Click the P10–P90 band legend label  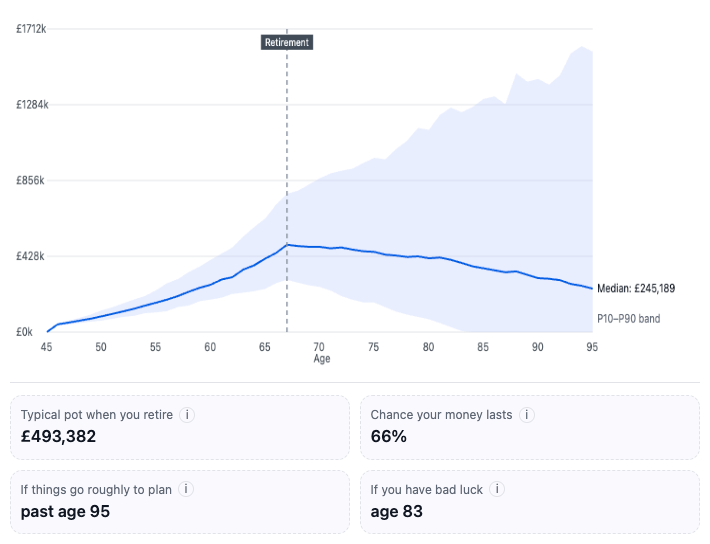click(x=628, y=319)
